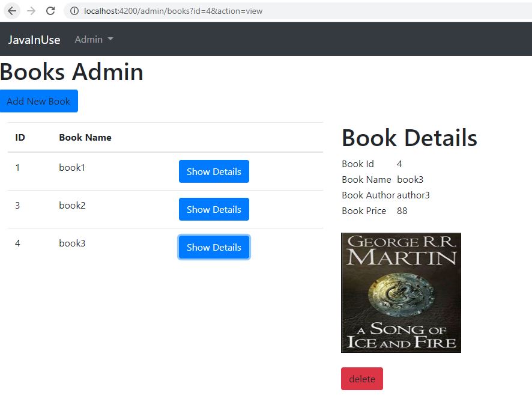Show Details for book2
Image resolution: width=532 pixels, height=410 pixels.
pos(214,209)
